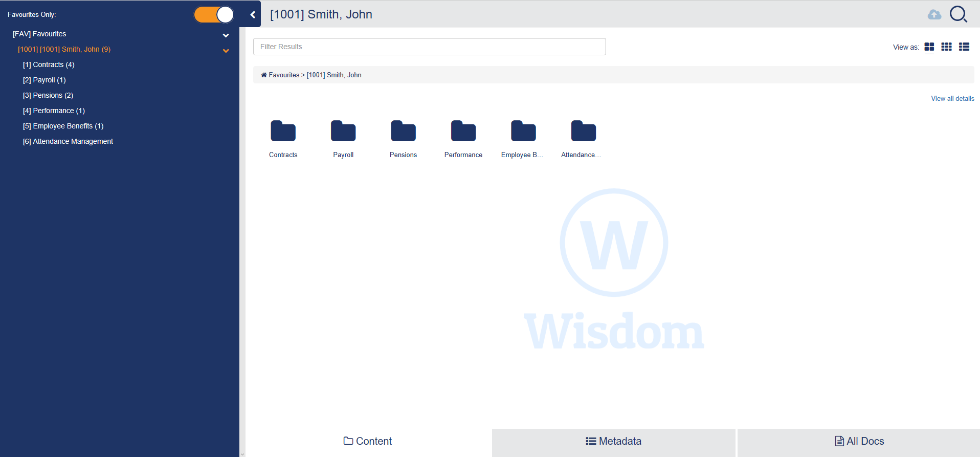Select [6] Attendance Management in sidebar
The height and width of the screenshot is (457, 980).
pos(68,141)
